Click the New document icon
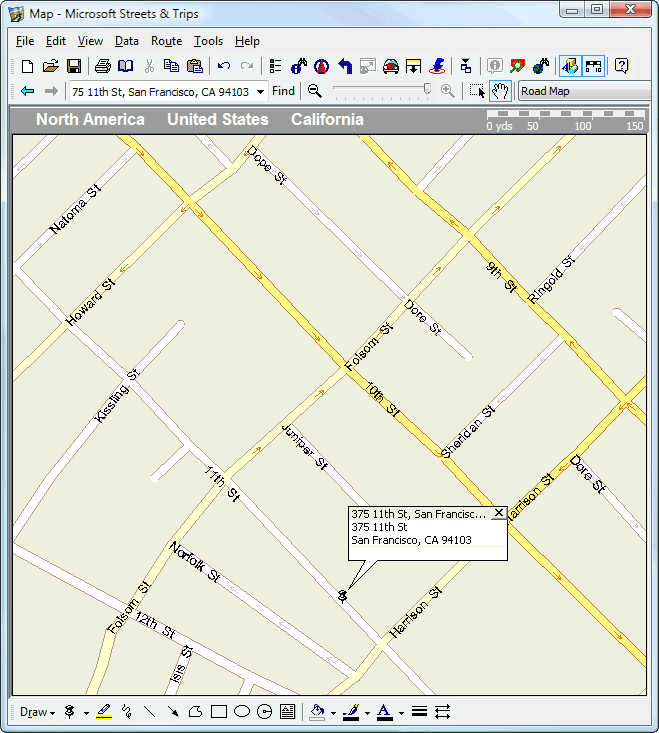The image size is (659, 733). pos(27,66)
